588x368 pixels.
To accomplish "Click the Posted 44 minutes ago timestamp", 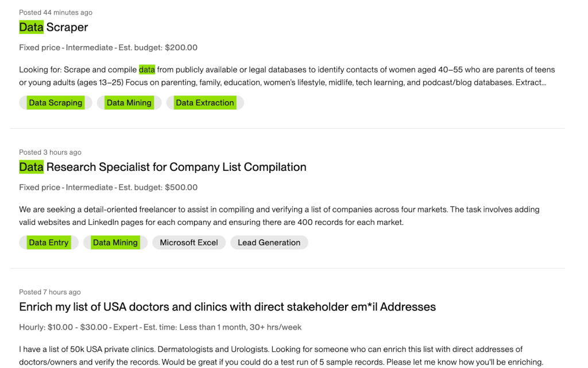I will 56,13.
